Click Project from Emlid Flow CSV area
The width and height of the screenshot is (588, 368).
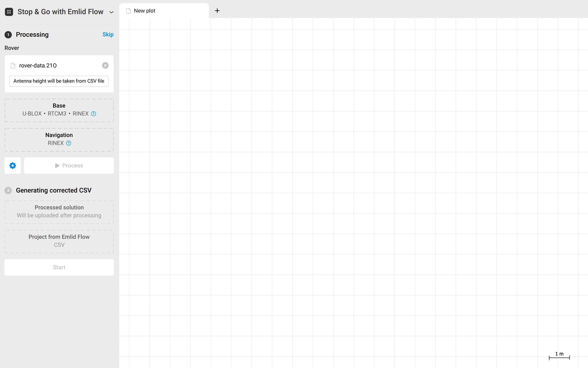[x=59, y=241]
